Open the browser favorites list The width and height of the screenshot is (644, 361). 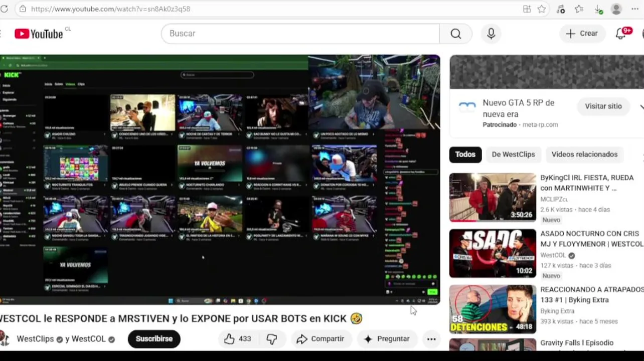point(579,9)
